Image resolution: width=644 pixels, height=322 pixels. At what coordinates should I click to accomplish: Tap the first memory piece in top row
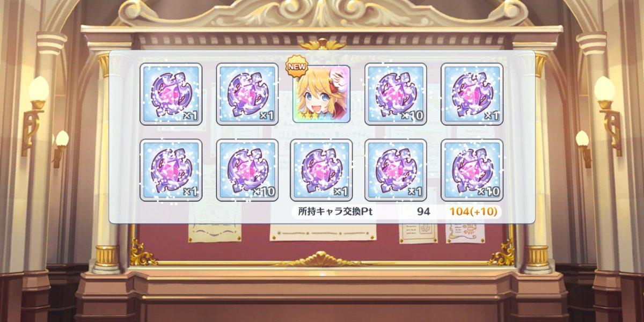[171, 94]
